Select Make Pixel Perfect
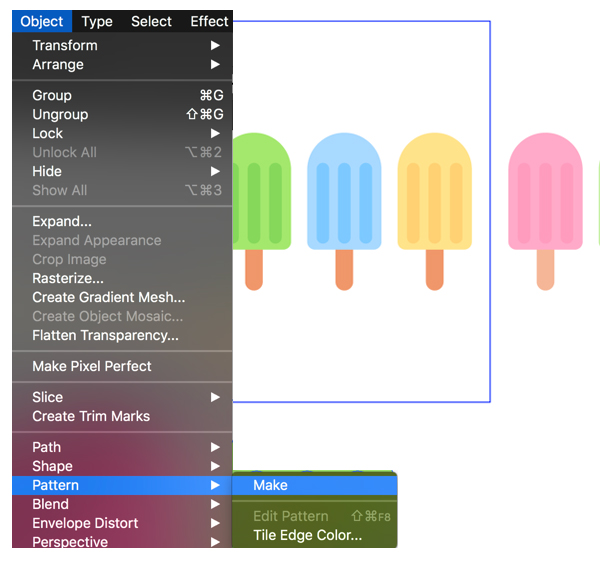 92,366
